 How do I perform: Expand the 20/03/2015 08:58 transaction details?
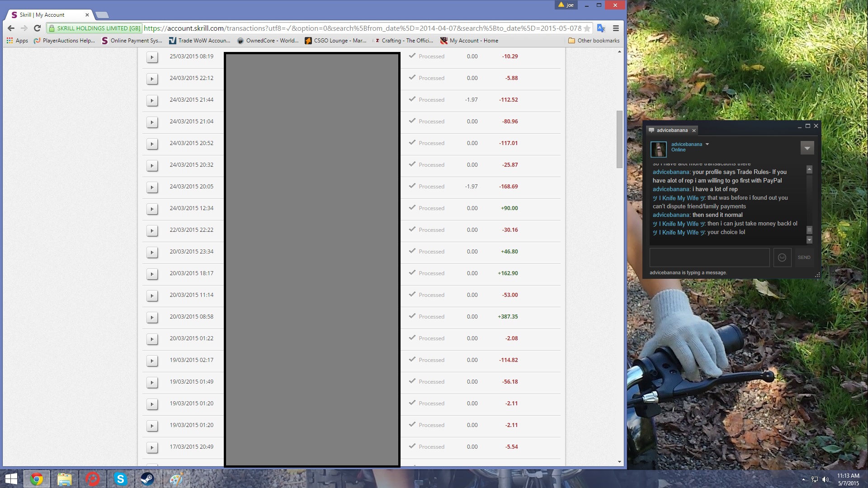152,317
